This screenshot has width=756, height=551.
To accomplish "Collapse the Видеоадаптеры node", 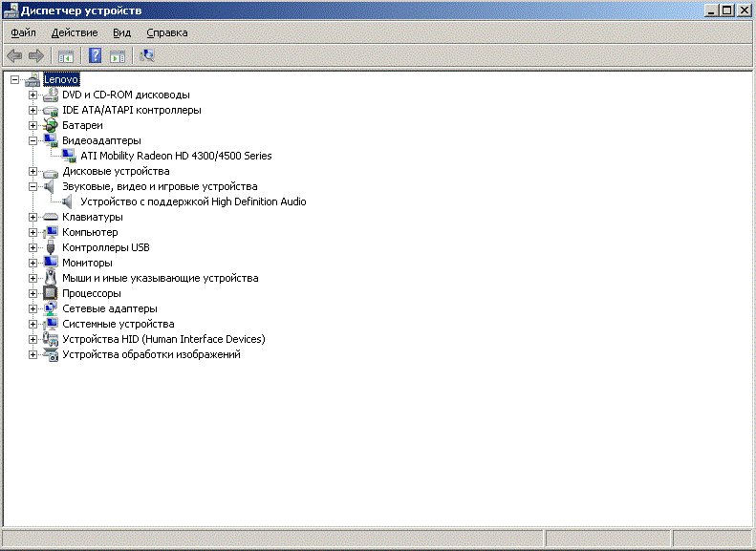I will click(32, 140).
